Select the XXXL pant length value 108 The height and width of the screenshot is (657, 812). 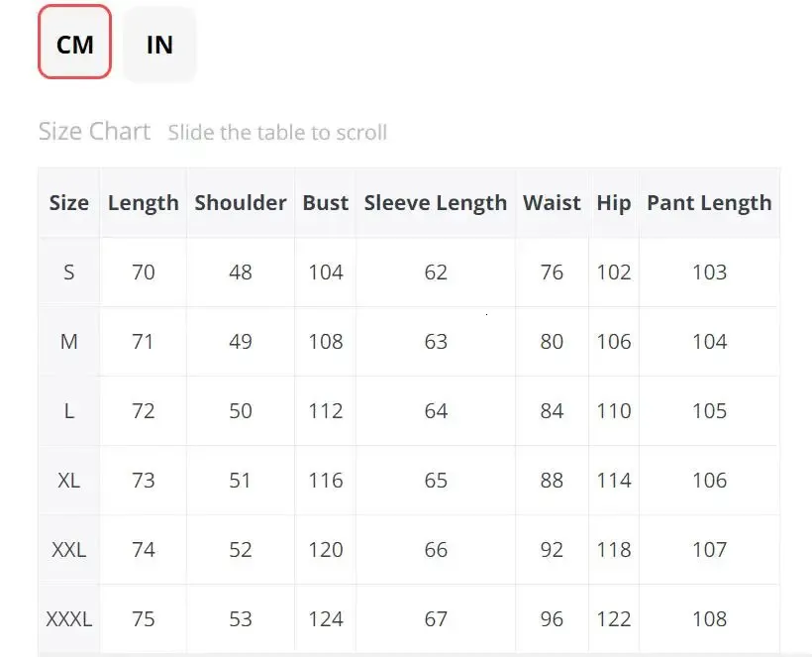coord(709,619)
